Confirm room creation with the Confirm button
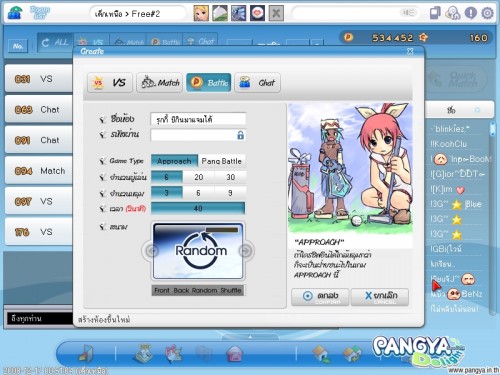Image resolution: width=500 pixels, height=375 pixels. [x=320, y=297]
